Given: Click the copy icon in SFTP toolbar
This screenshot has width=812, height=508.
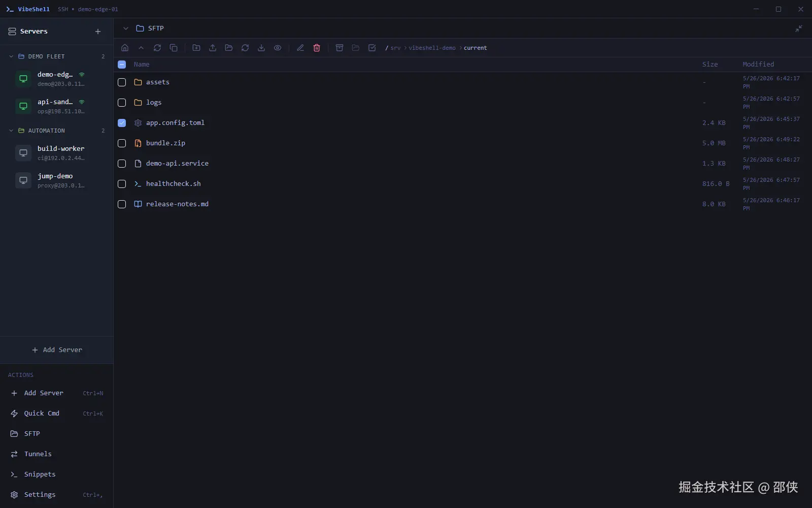Looking at the screenshot, I should [174, 48].
